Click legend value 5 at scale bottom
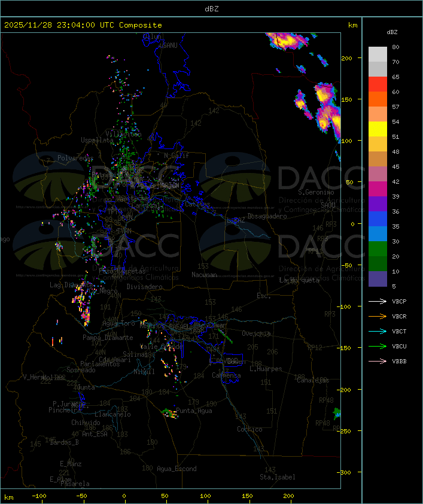The image size is (423, 504). click(x=394, y=286)
